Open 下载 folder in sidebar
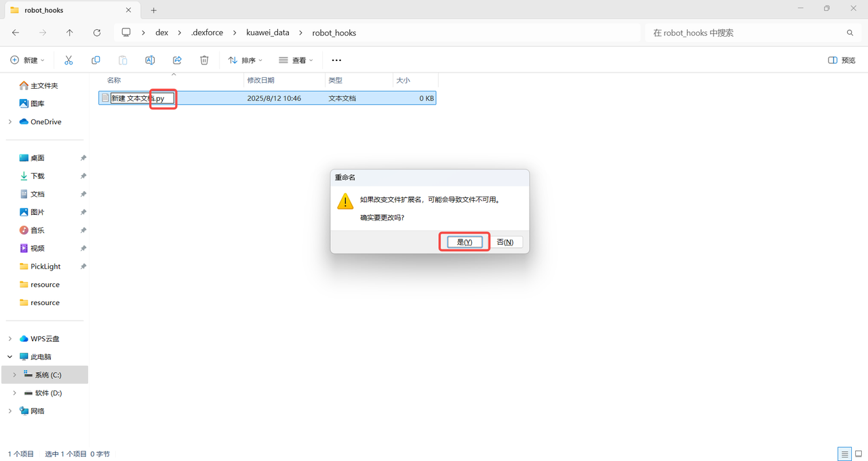Screen dimensions: 868x461 [37, 176]
